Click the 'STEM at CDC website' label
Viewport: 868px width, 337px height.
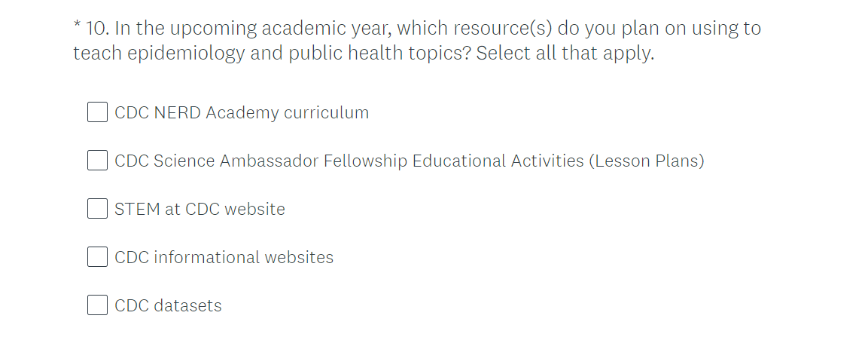199,210
